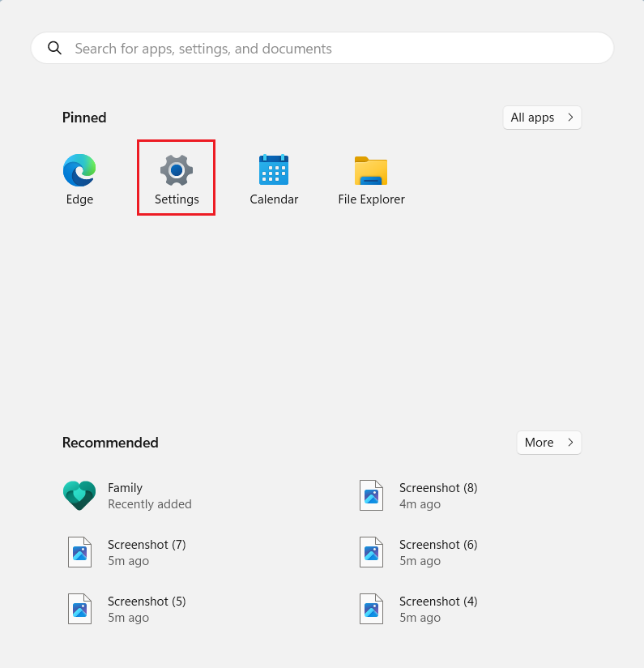Click the More button text

[539, 443]
